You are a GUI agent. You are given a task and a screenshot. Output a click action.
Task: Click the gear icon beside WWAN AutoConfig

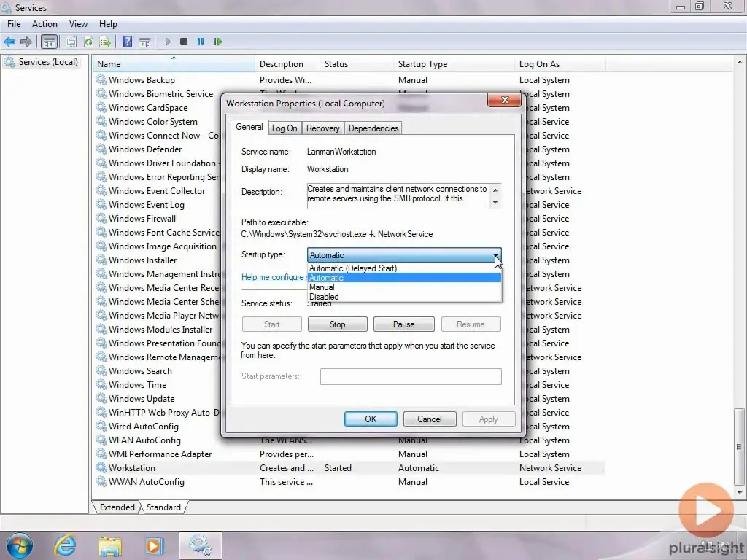[101, 481]
